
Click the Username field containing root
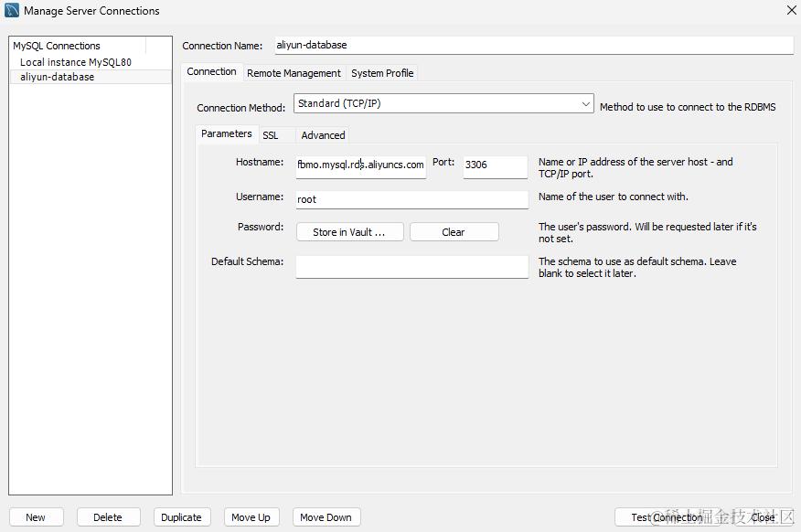(x=411, y=199)
